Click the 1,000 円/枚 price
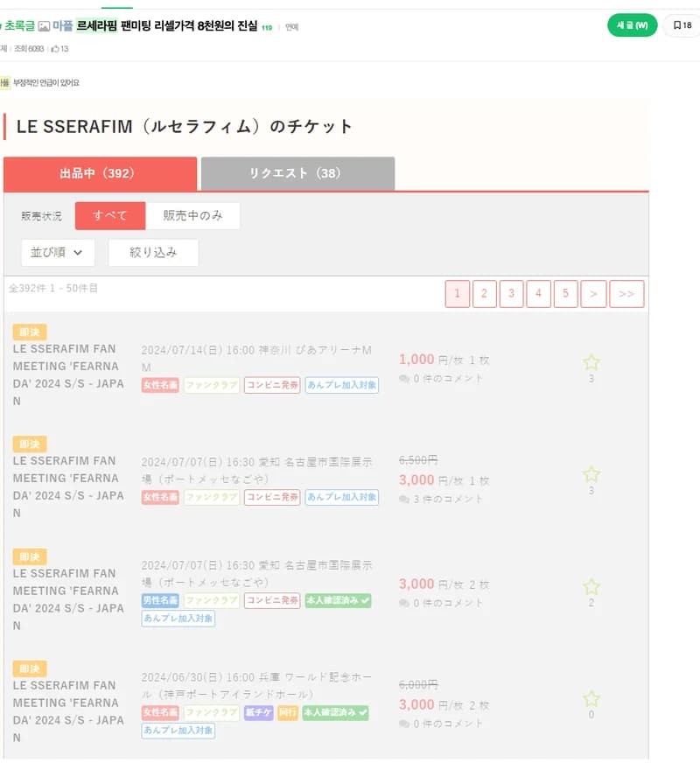Screen dimensions: 700x763 [x=431, y=360]
